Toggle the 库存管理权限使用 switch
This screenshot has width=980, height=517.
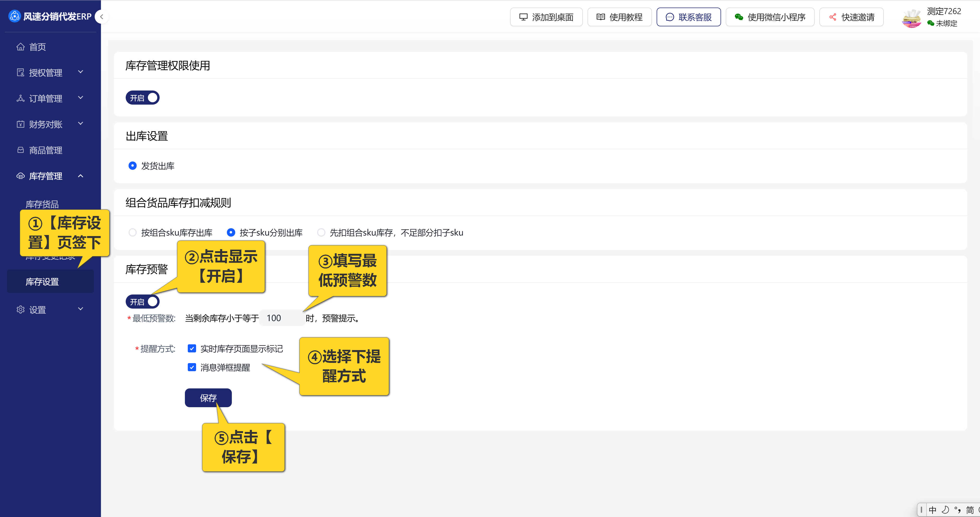tap(143, 98)
